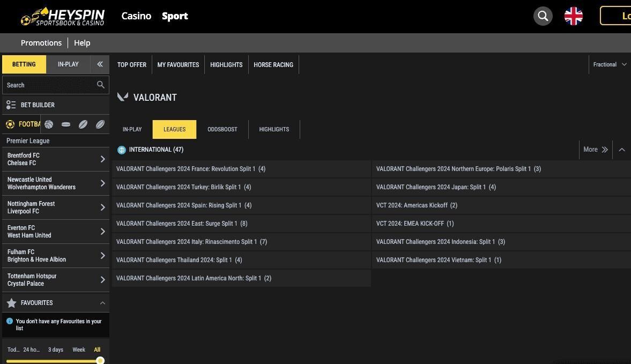Set time filter to All
Viewport: 631px width, 364px height.
97,350
